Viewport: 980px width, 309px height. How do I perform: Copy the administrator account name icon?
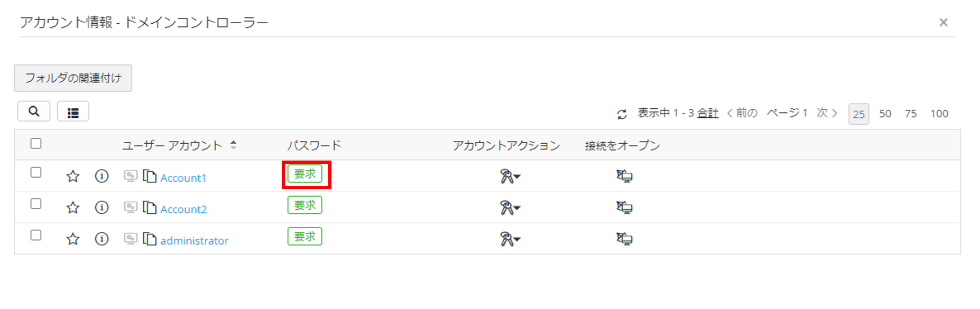(150, 239)
